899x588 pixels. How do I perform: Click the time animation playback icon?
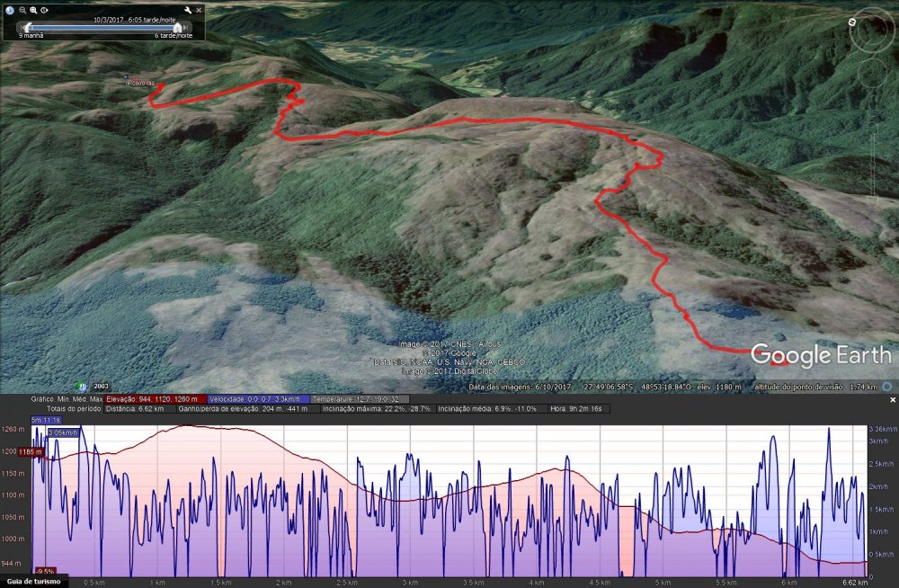[45, 10]
